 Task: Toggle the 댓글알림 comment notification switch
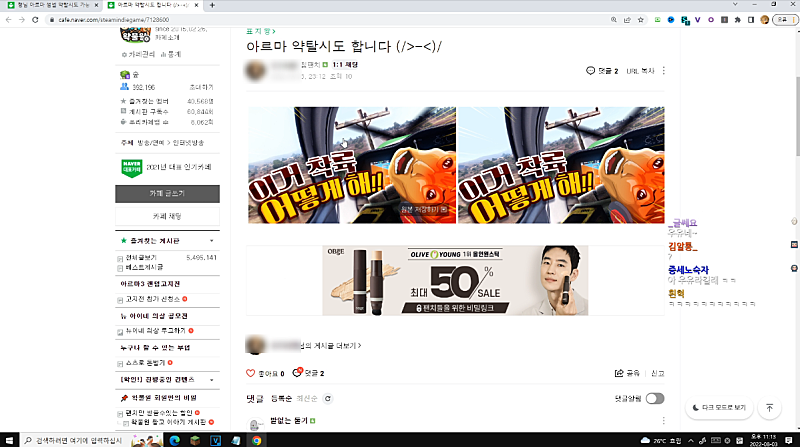pos(655,398)
